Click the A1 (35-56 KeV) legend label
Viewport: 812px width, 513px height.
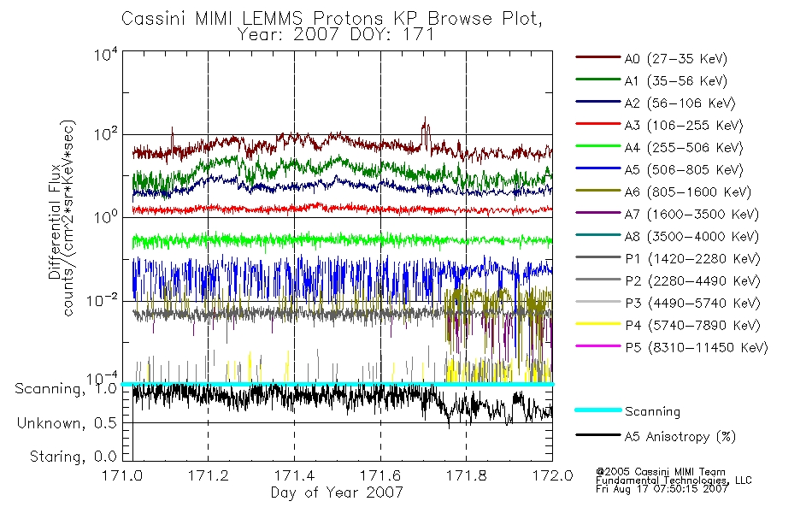676,81
